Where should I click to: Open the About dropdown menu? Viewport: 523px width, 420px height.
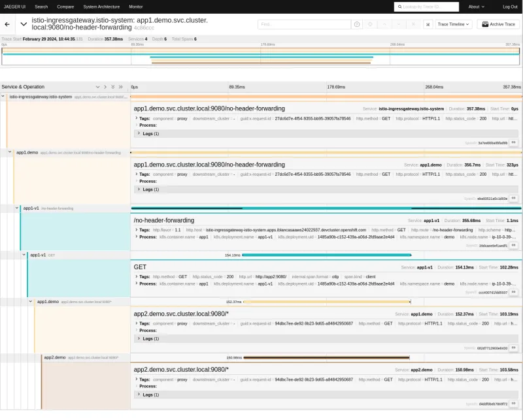(x=475, y=7)
